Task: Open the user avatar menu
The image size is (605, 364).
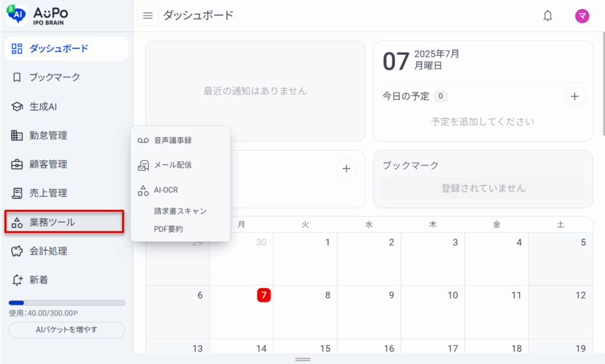Action: 582,16
